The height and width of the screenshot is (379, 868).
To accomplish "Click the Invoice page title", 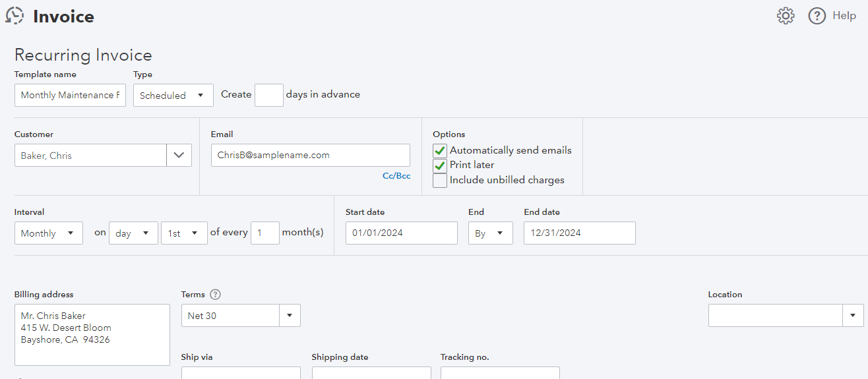I will pos(63,16).
